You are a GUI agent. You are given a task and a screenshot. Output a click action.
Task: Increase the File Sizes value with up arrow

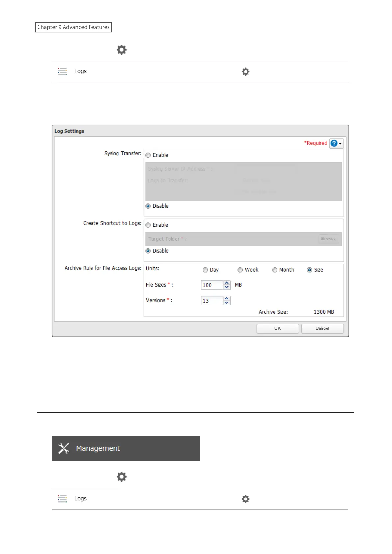(x=227, y=283)
